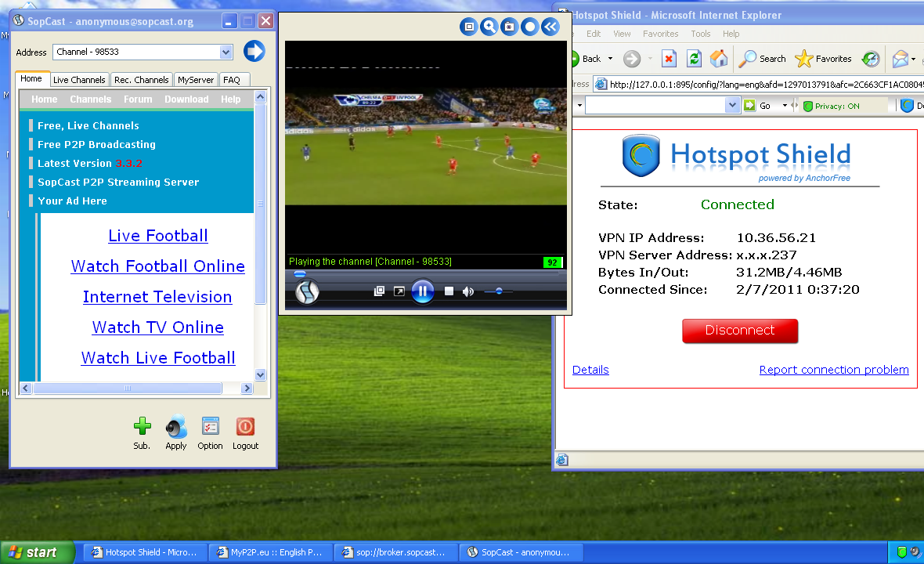
Task: Click the zoom magnifier icon above the video
Action: [489, 27]
